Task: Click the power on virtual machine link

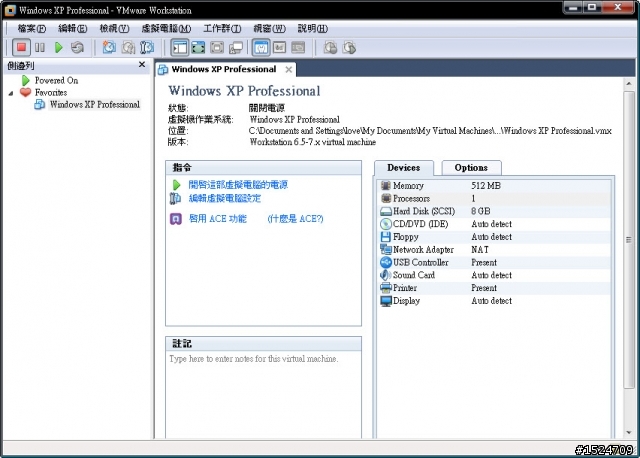Action: click(238, 185)
